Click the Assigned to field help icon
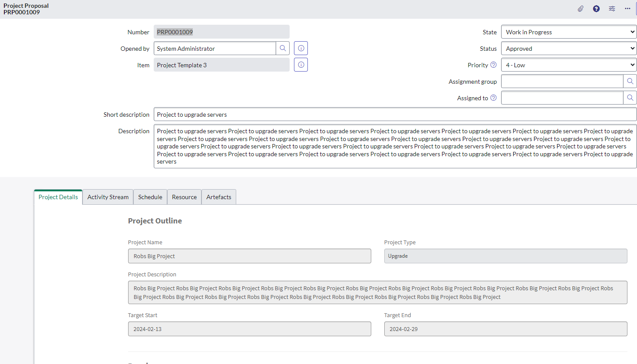Screen dimensions: 637x364 tap(493, 98)
